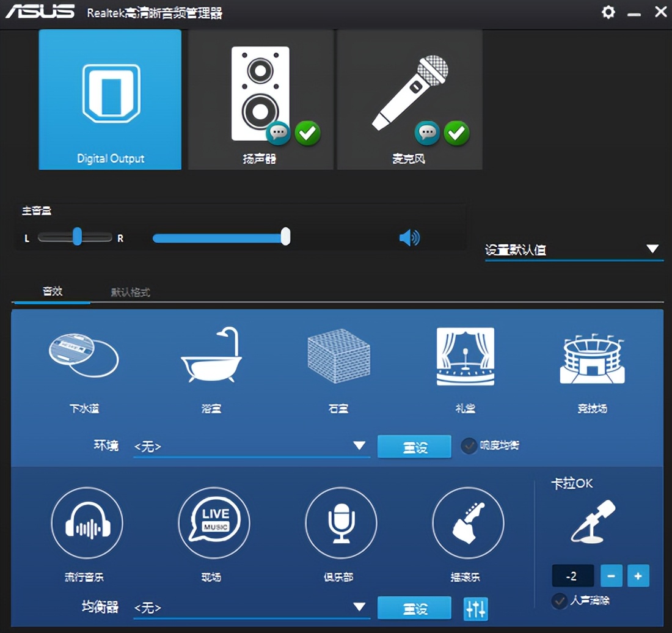Viewport: 672px width, 633px height.
Task: Decrease karaoke pitch with minus button
Action: (x=610, y=576)
